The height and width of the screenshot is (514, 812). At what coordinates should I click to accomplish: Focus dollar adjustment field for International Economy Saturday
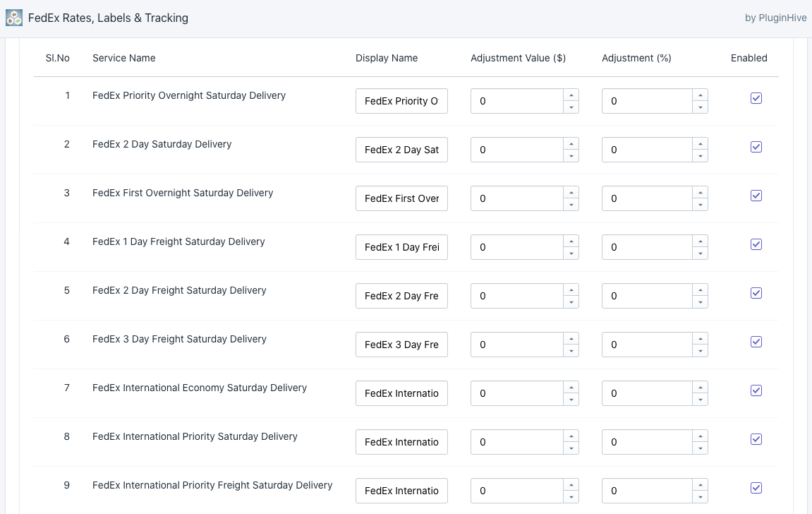click(517, 393)
